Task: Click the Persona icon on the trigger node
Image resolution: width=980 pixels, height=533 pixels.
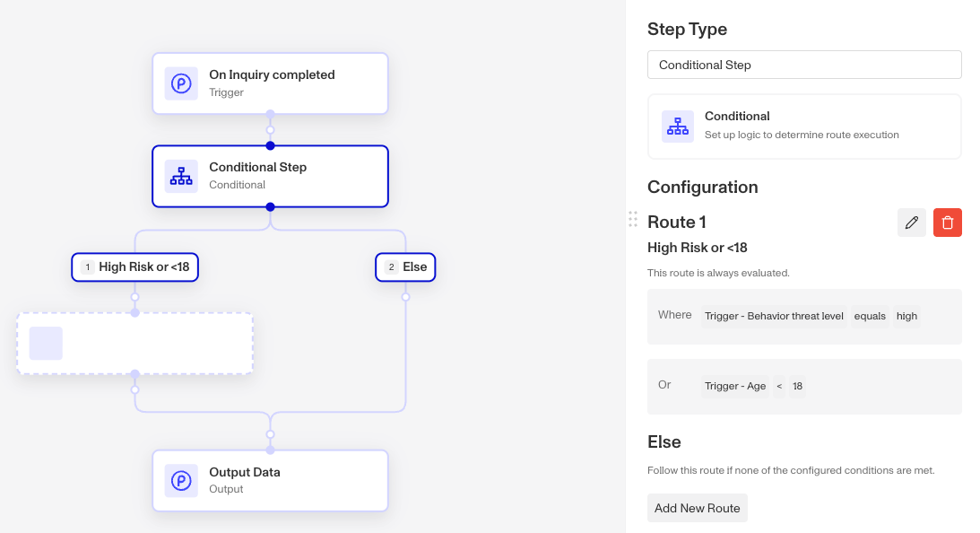Action: (x=181, y=83)
